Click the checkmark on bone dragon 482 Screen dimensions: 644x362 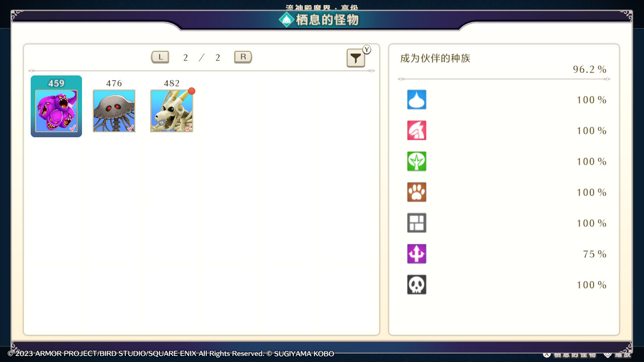click(188, 128)
